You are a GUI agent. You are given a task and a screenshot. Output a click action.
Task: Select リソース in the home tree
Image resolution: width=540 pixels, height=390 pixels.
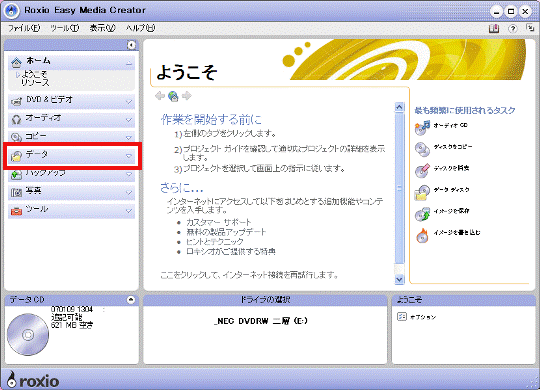[35, 82]
